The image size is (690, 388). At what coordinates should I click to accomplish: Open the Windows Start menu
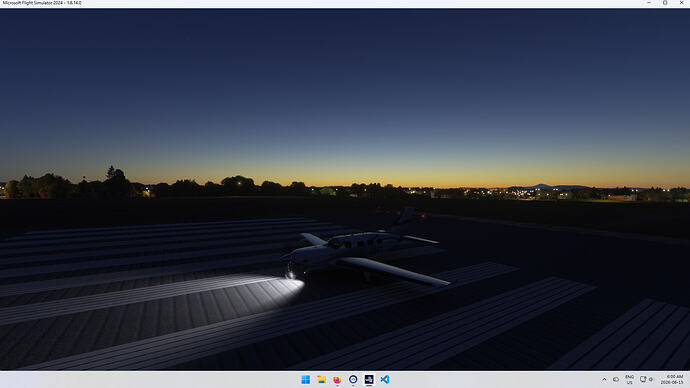point(305,380)
